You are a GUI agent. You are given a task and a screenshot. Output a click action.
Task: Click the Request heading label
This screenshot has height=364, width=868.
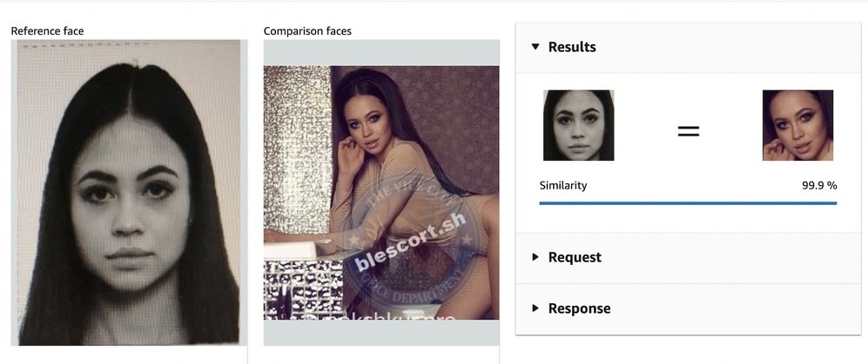point(575,258)
